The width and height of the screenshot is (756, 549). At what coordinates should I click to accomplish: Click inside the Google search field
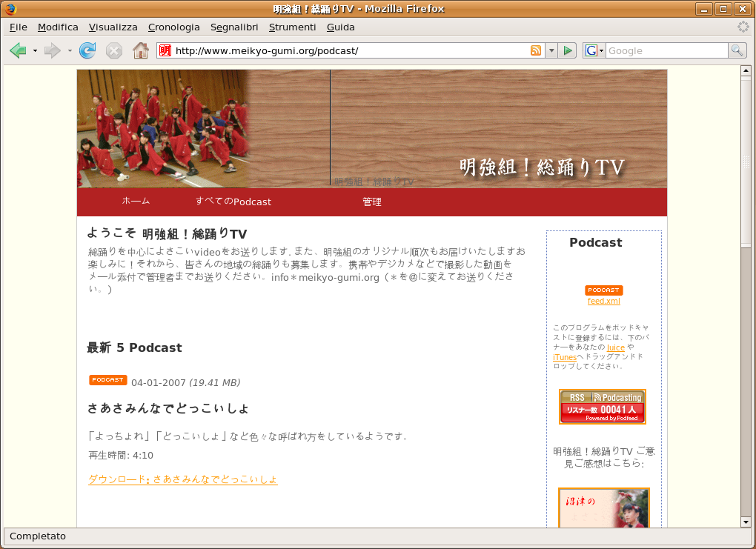pyautogui.click(x=666, y=50)
